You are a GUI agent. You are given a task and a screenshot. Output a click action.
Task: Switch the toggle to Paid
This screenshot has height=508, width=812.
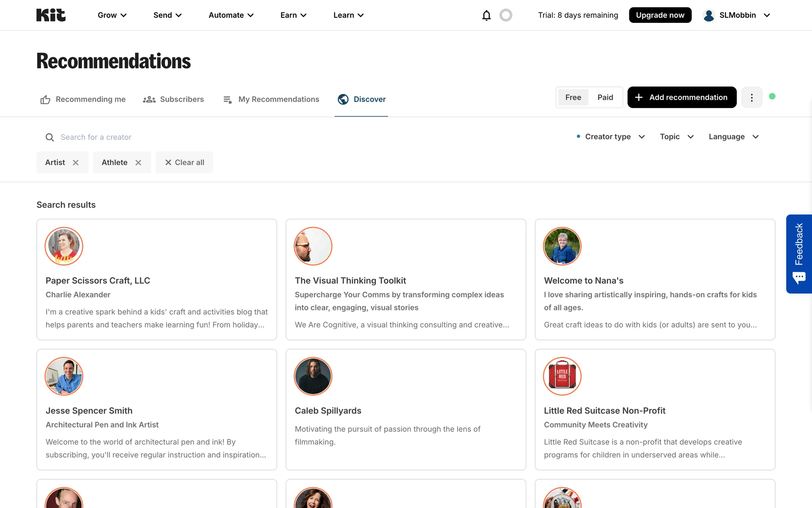click(x=605, y=97)
